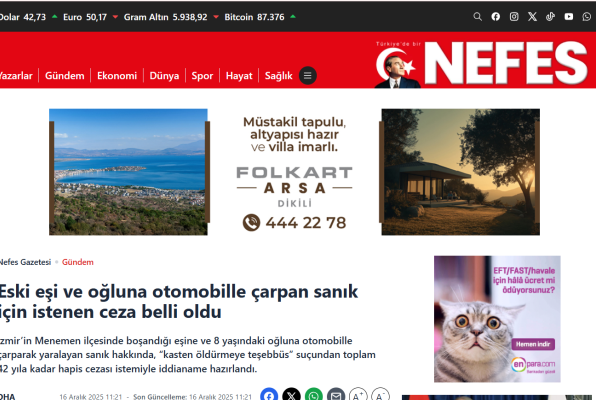Viewport: 600px width, 400px height.
Task: Open the X (Twitter) icon in top bar
Action: [x=532, y=16]
